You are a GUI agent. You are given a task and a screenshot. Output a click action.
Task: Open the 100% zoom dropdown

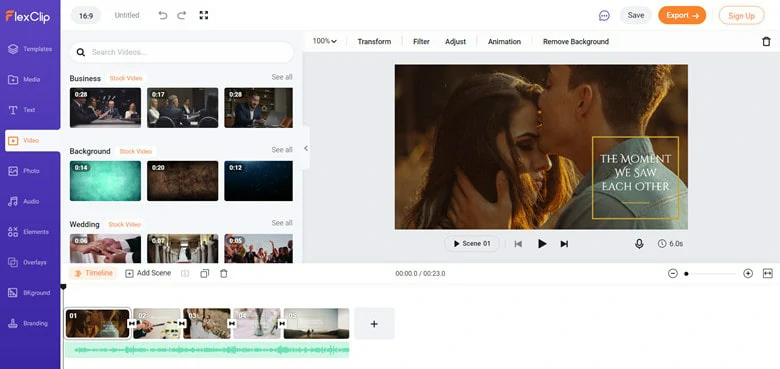324,41
